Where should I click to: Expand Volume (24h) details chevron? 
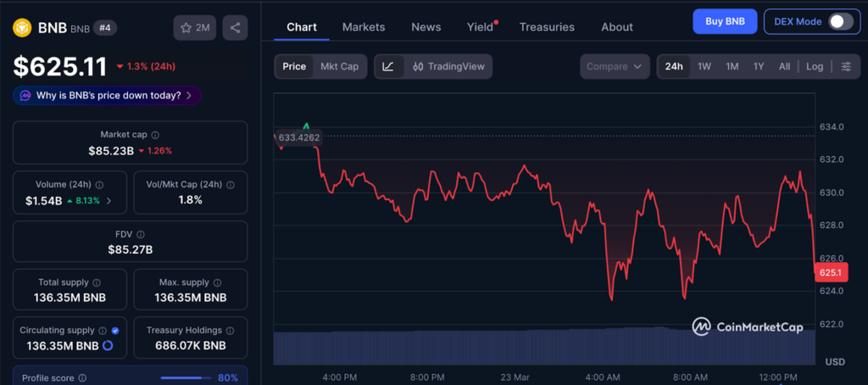point(108,201)
